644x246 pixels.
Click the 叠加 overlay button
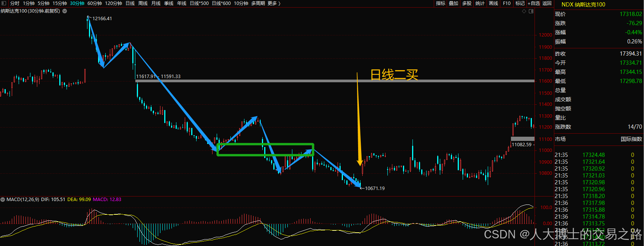coord(454,3)
